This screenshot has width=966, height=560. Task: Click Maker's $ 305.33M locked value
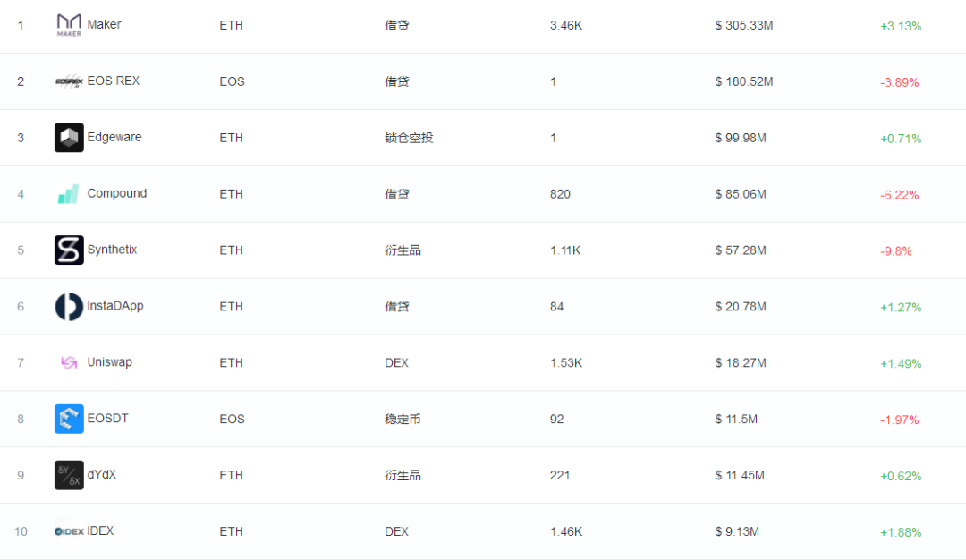[744, 25]
